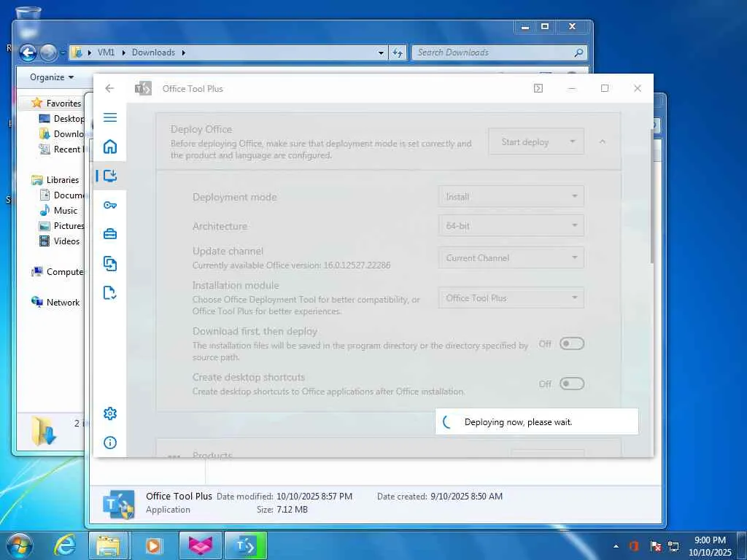Open Windows Explorer taskbar icon

(x=108, y=545)
